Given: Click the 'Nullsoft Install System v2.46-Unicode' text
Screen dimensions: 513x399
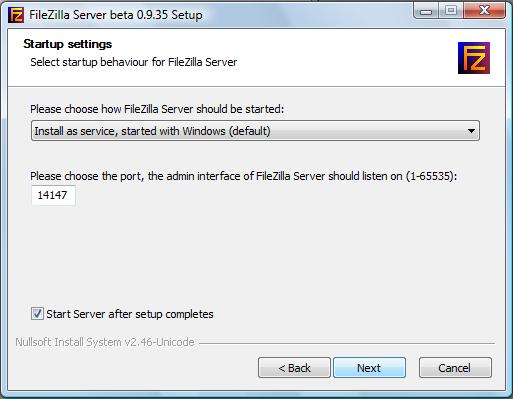Looking at the screenshot, I should 105,342.
